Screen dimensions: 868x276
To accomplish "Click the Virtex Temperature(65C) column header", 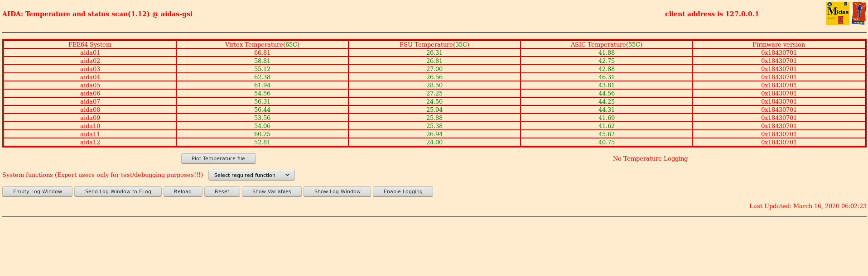I will tap(262, 45).
